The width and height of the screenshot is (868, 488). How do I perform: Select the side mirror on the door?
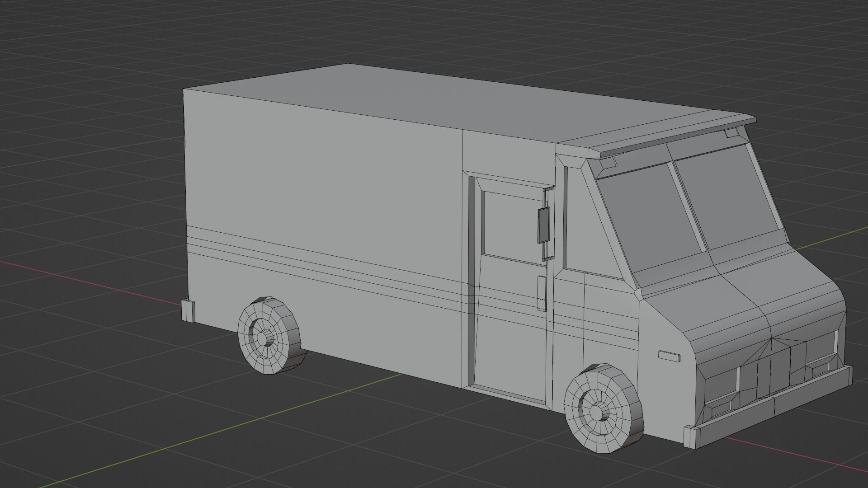[543, 225]
